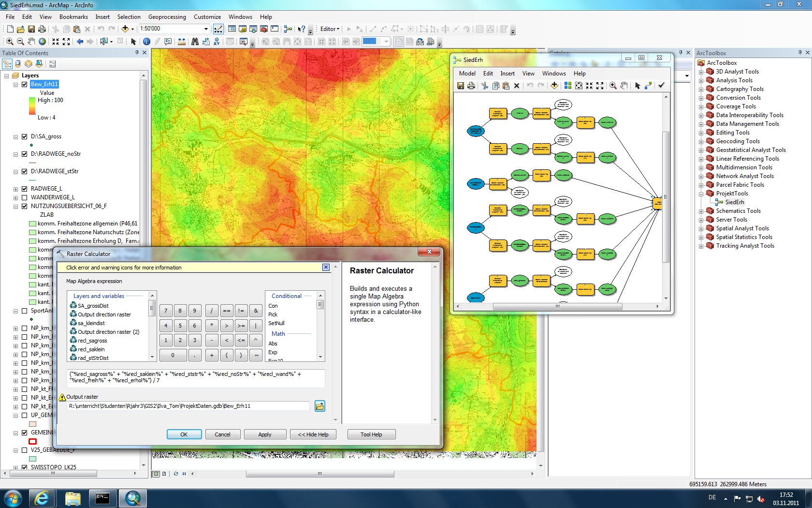Select the Measure ruler tool
The image size is (812, 508).
point(182,42)
